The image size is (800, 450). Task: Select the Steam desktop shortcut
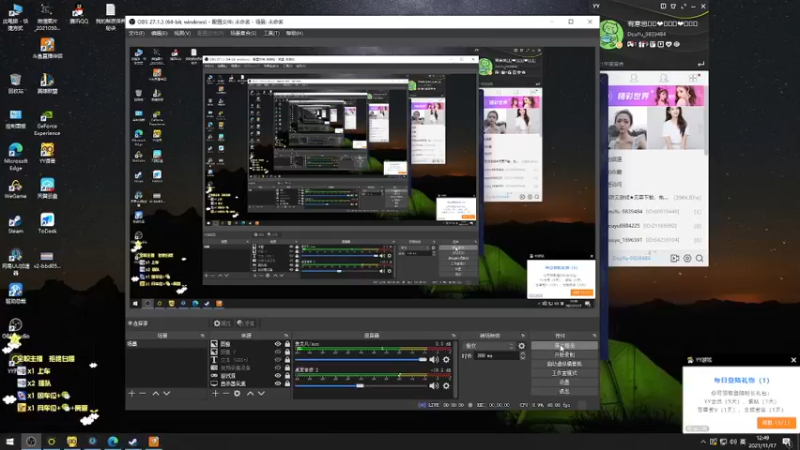[x=15, y=224]
